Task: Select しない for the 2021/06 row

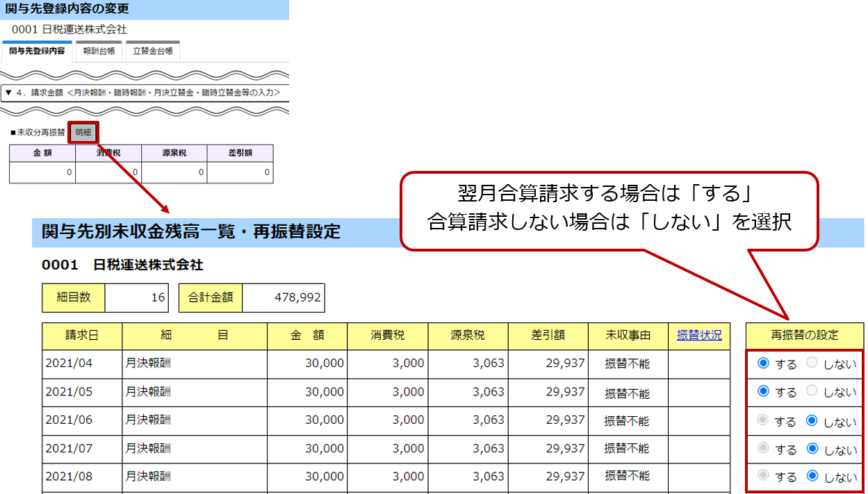Action: click(812, 420)
